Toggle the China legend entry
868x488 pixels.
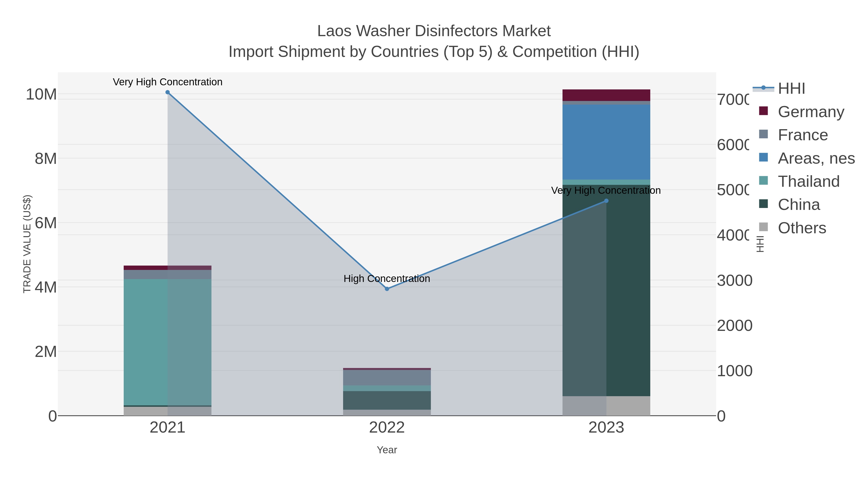(x=789, y=204)
